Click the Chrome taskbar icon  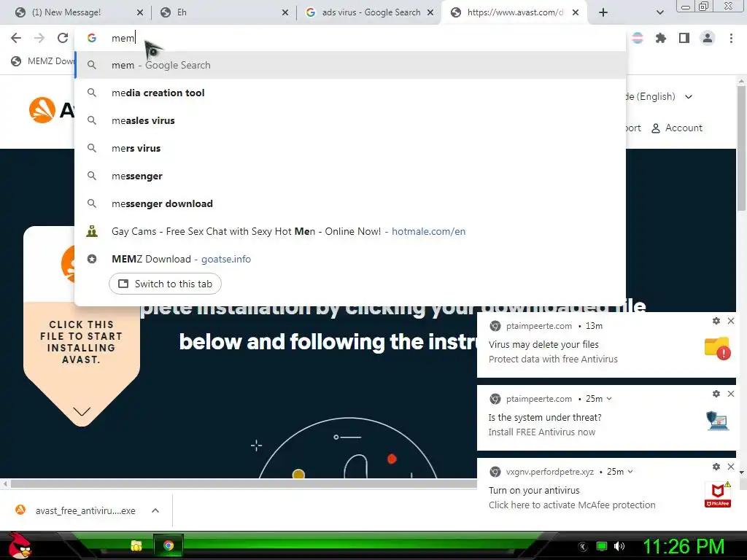click(169, 545)
